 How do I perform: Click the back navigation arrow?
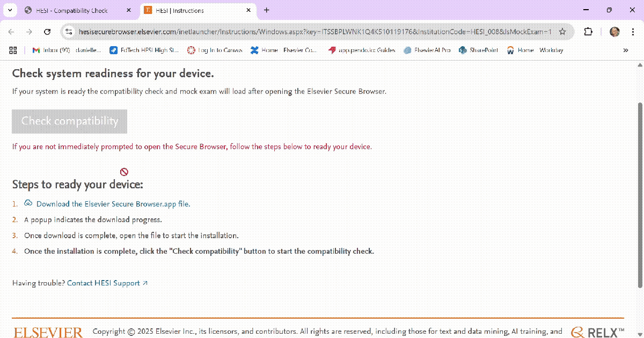click(x=12, y=32)
